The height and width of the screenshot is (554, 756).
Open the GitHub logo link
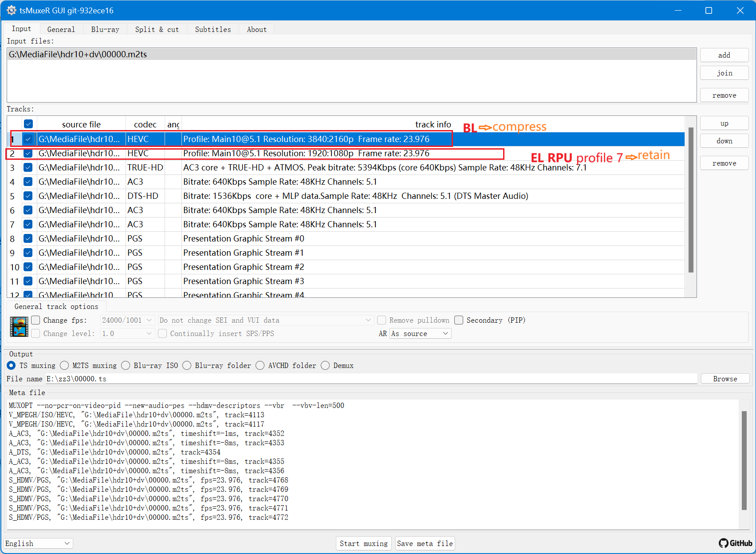point(735,543)
